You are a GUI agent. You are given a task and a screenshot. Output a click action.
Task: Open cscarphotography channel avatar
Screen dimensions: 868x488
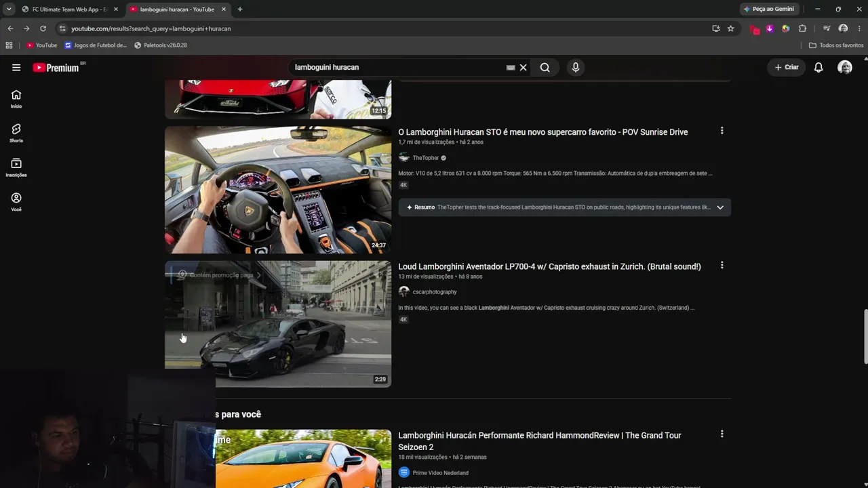tap(404, 292)
